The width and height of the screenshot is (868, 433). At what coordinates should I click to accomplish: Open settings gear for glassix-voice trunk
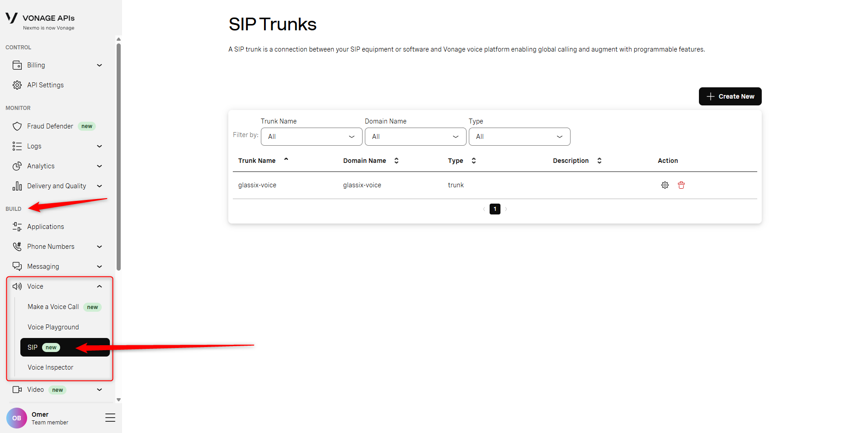(x=665, y=185)
